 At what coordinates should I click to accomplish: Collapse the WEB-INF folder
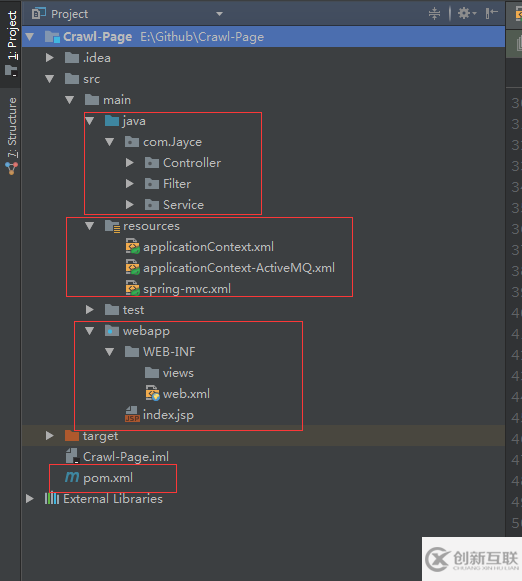(x=109, y=352)
